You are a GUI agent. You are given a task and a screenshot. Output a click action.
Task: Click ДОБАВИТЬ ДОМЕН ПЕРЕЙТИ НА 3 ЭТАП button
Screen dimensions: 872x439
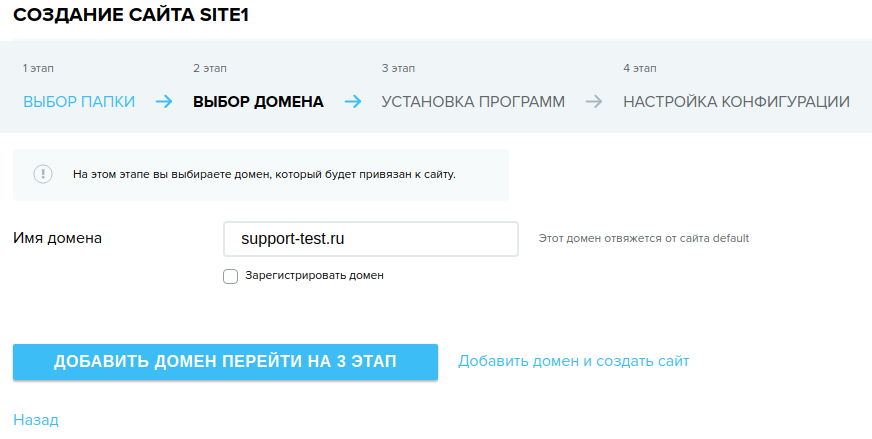[225, 362]
